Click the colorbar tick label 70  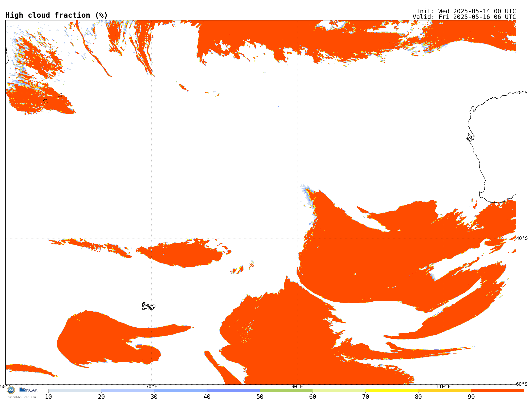[366, 397]
